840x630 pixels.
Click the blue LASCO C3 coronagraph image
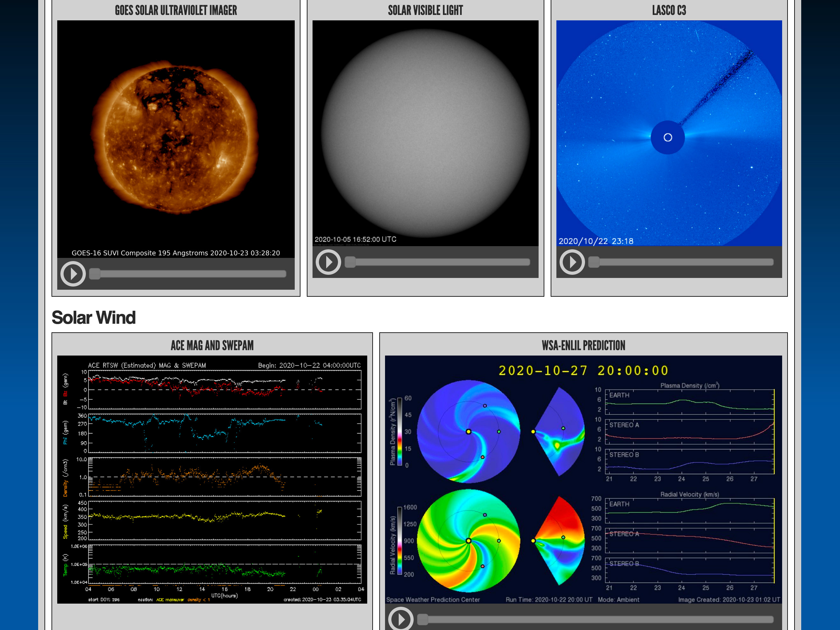(x=669, y=133)
